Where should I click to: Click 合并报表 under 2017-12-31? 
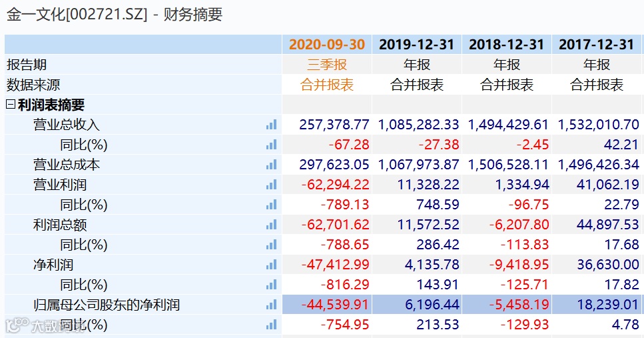click(597, 85)
